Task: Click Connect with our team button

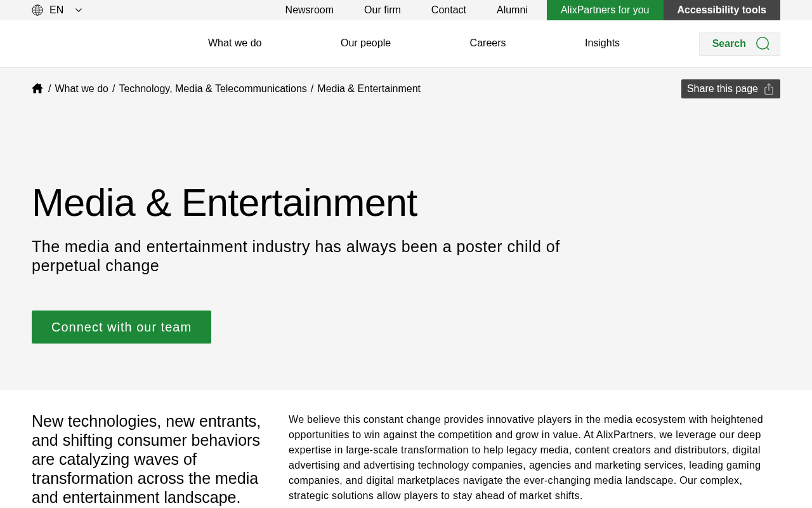Action: [121, 327]
